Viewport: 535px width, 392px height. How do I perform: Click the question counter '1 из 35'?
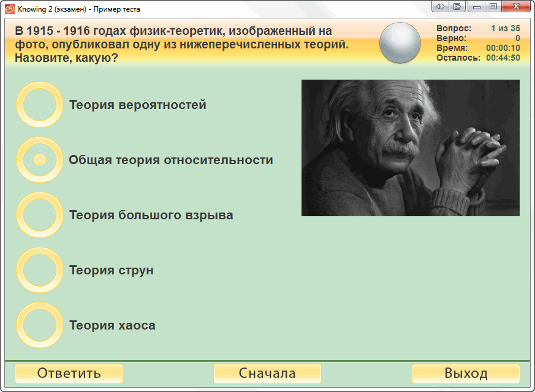pyautogui.click(x=506, y=28)
